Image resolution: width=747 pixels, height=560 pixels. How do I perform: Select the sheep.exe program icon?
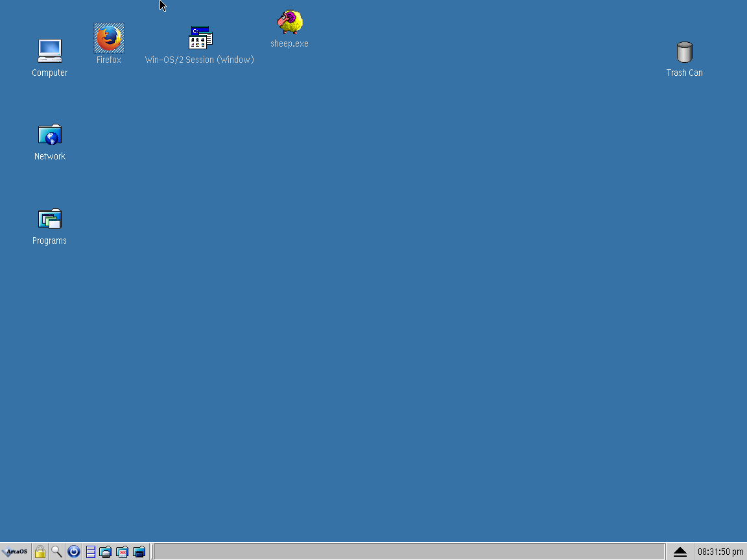(x=289, y=22)
